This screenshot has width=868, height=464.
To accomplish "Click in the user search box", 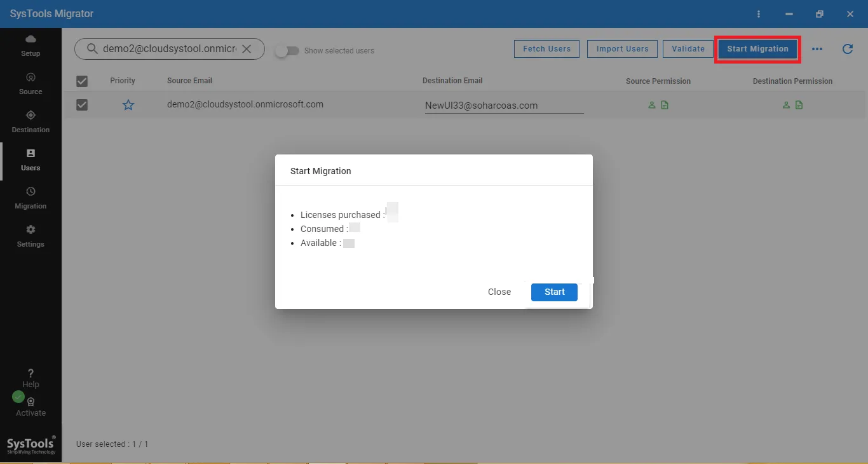I will 170,49.
